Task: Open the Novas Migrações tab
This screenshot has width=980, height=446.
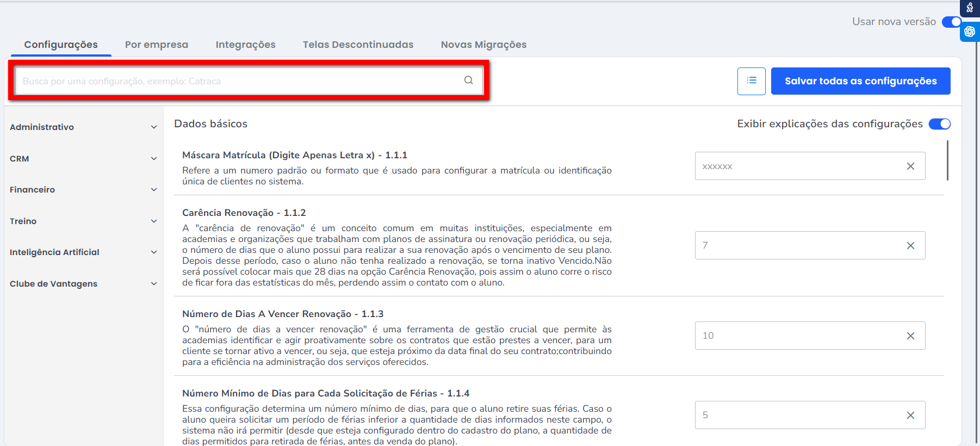Action: click(x=483, y=45)
